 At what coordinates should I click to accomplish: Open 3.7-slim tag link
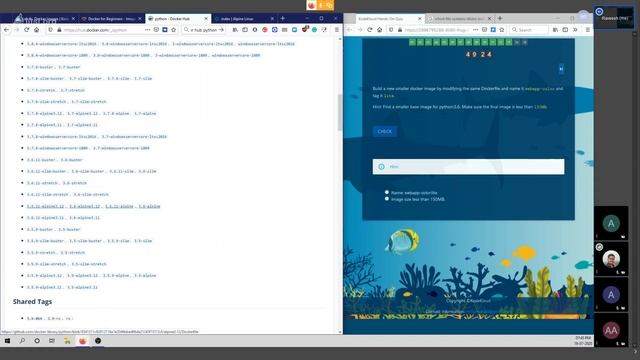(x=143, y=78)
